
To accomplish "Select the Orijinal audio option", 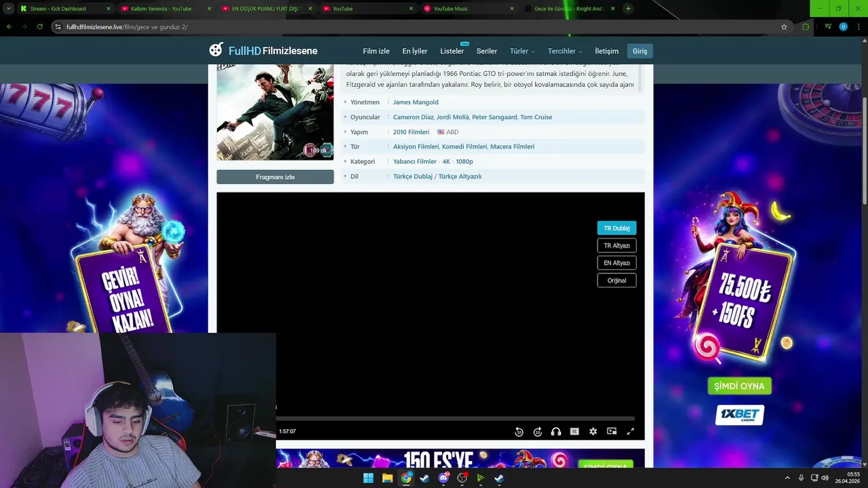I will click(616, 281).
